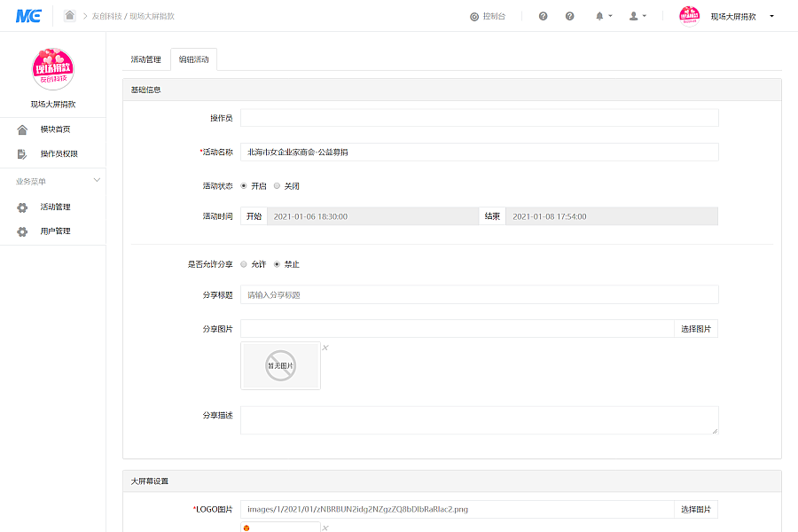
Task: Remove share image with the X icon
Action: 325,348
